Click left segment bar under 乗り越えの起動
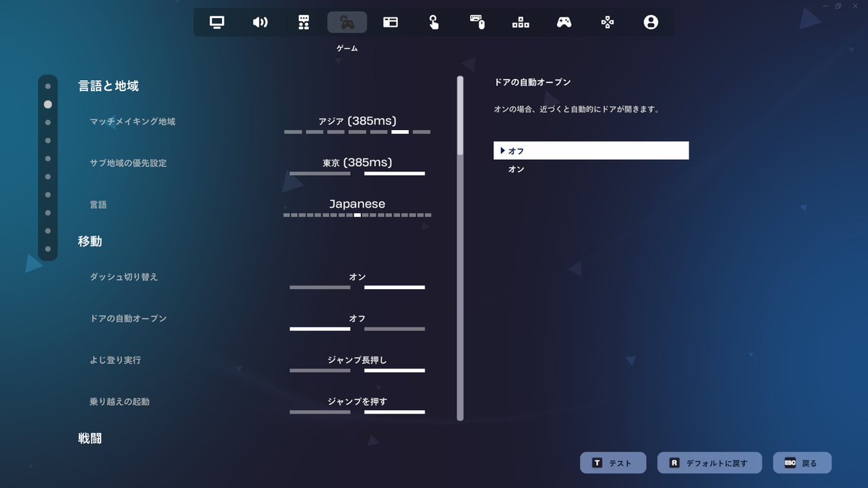The image size is (868, 488). (320, 412)
